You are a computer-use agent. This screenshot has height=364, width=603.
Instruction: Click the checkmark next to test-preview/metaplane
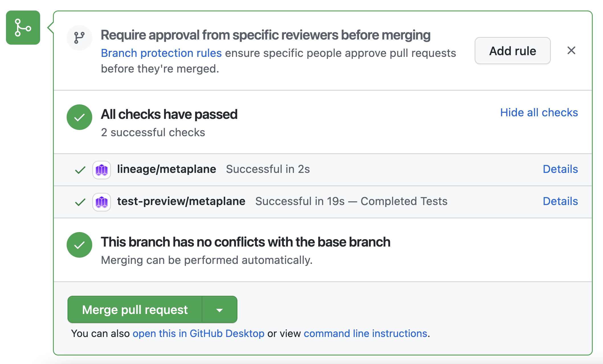pos(80,202)
